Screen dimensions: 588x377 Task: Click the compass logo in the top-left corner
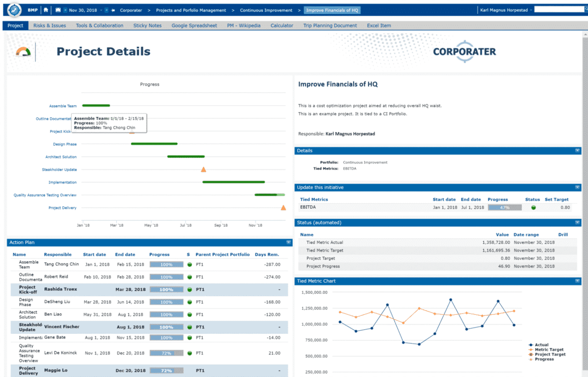click(14, 10)
